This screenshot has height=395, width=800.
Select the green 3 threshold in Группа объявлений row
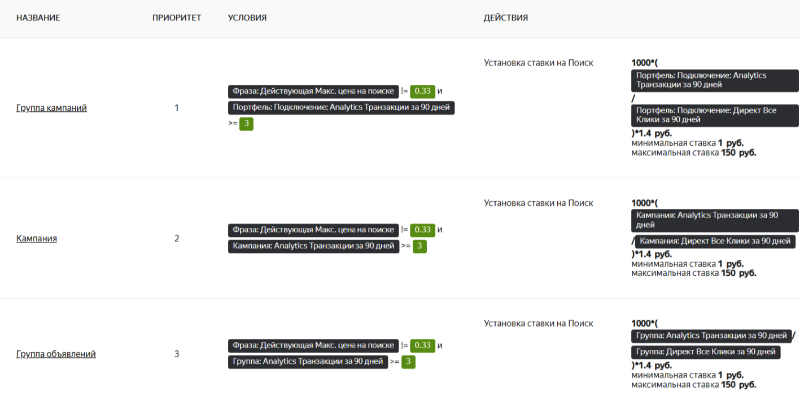coord(408,362)
